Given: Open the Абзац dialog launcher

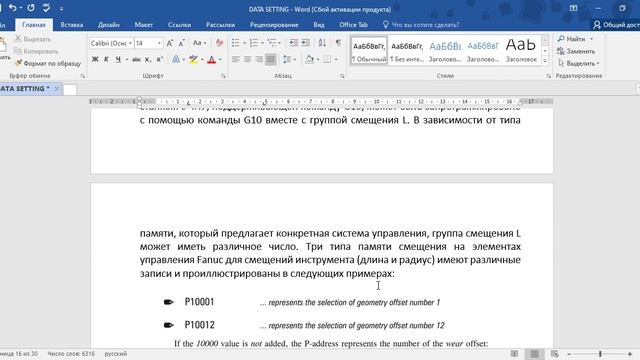Looking at the screenshot, I should click(342, 76).
